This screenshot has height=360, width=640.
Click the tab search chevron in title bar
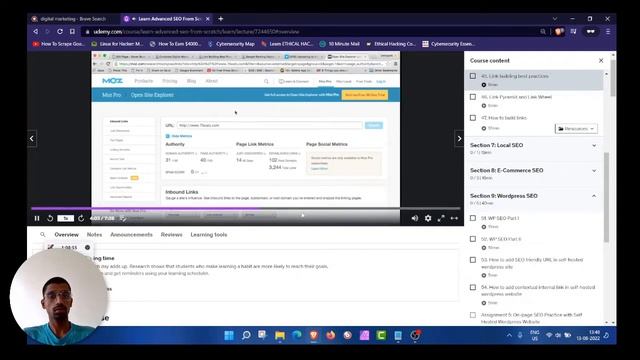[x=555, y=19]
